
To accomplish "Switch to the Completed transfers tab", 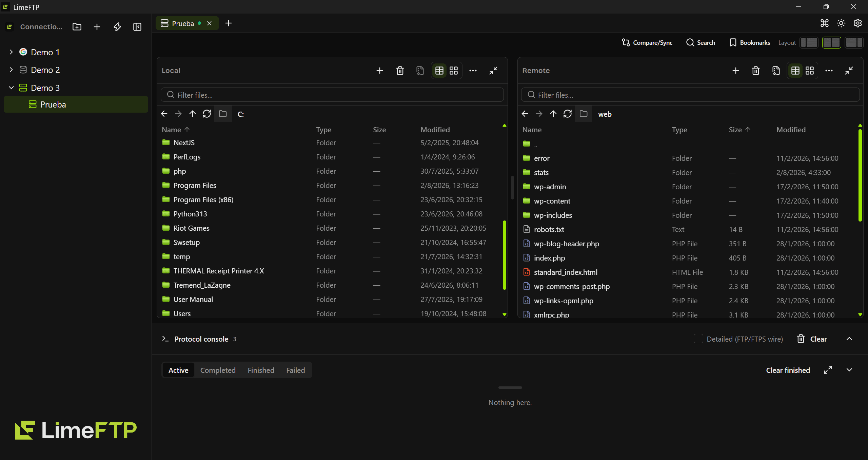I will click(218, 370).
